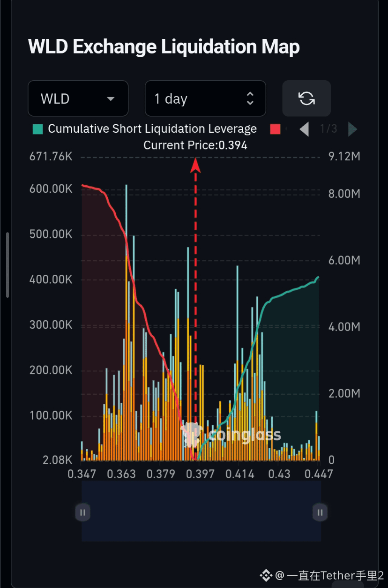Viewport: 388px width, 588px height.
Task: Click the Current Price:0.394 label
Action: click(x=195, y=145)
